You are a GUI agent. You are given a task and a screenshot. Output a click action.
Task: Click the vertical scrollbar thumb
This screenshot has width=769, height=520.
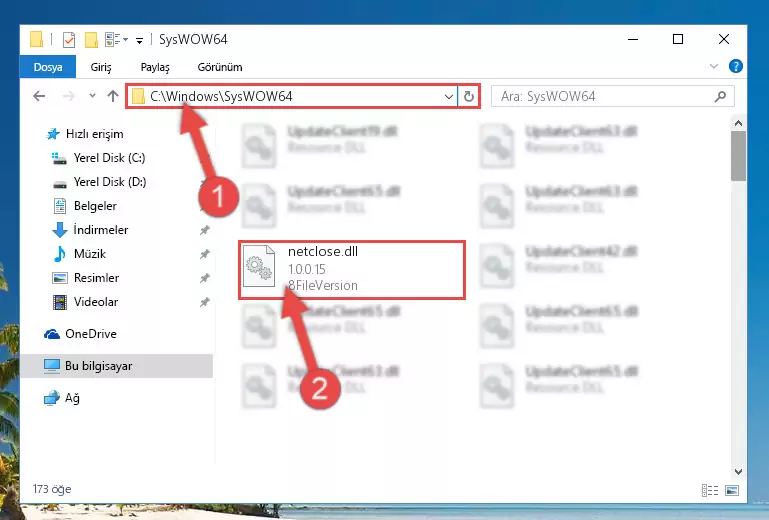coord(738,156)
